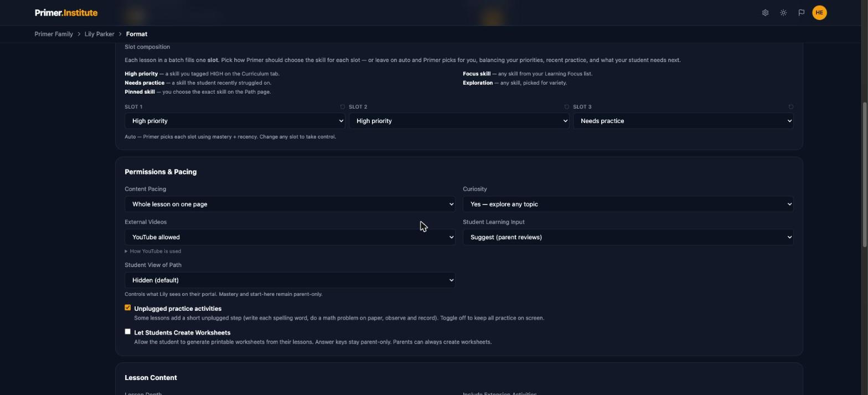Image resolution: width=868 pixels, height=395 pixels.
Task: Reset Slot 2 using the circular arrow icon
Action: click(x=566, y=107)
